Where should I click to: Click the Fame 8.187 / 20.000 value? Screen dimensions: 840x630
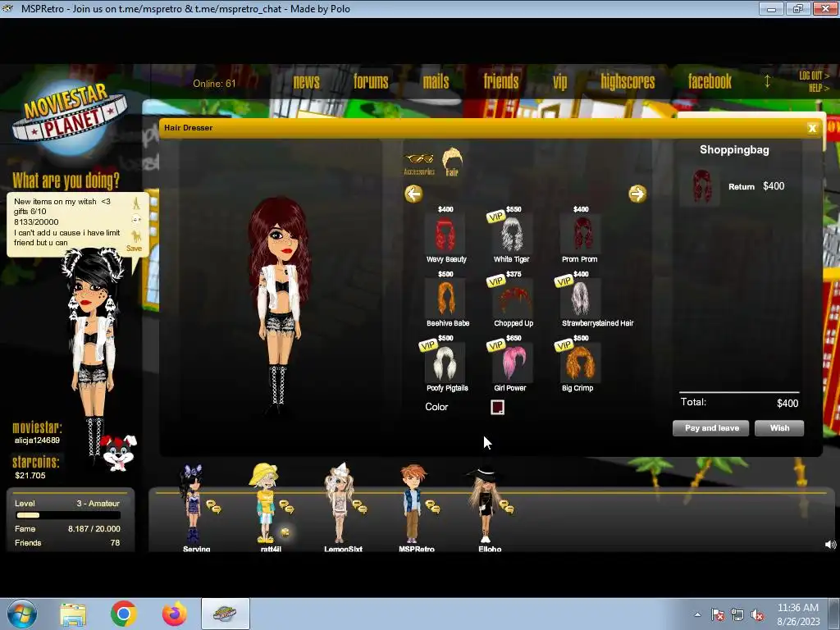(x=94, y=529)
